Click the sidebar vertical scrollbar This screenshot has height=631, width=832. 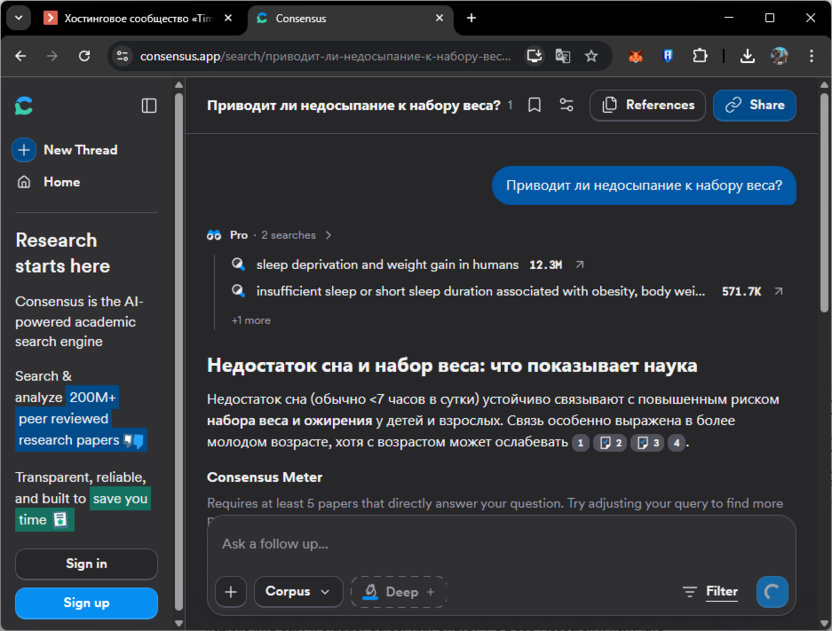point(179,353)
